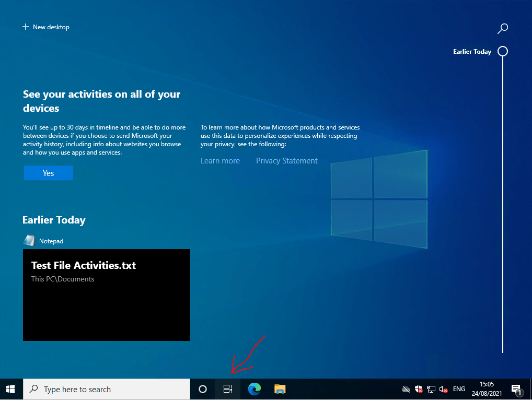The height and width of the screenshot is (400, 532).
Task: Open the Windows Start menu
Action: [x=10, y=389]
